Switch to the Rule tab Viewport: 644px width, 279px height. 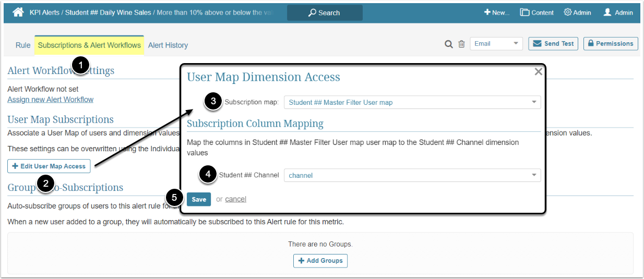pos(23,45)
